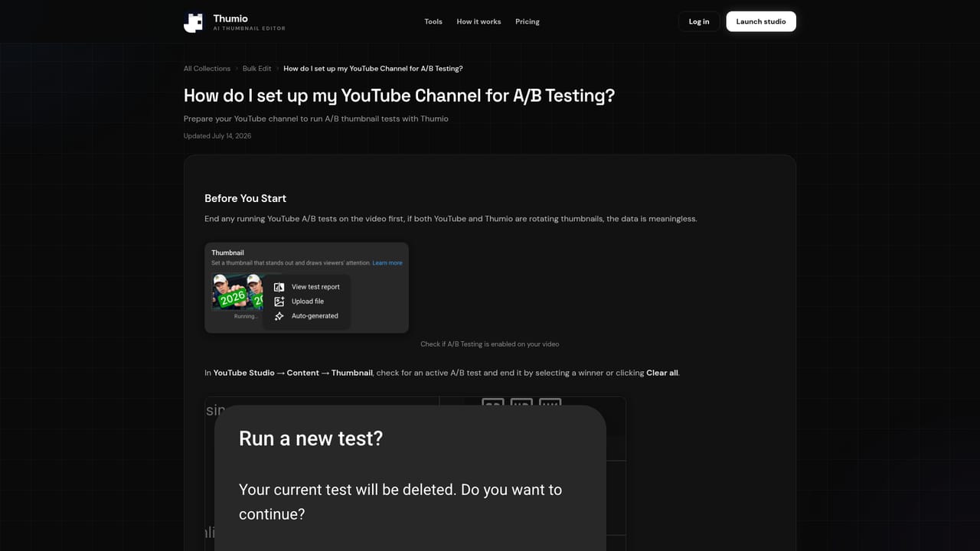Open the Pricing page
Screen dimensions: 980x551
[x=528, y=21]
